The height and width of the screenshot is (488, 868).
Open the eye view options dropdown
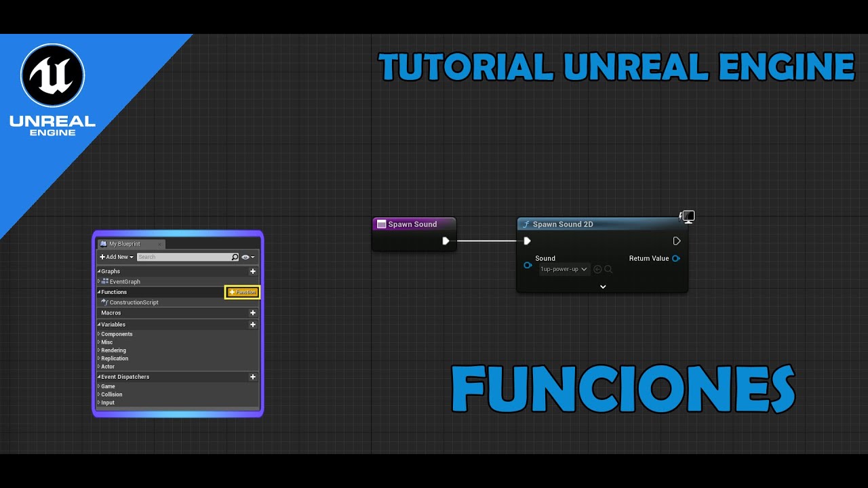(248, 258)
